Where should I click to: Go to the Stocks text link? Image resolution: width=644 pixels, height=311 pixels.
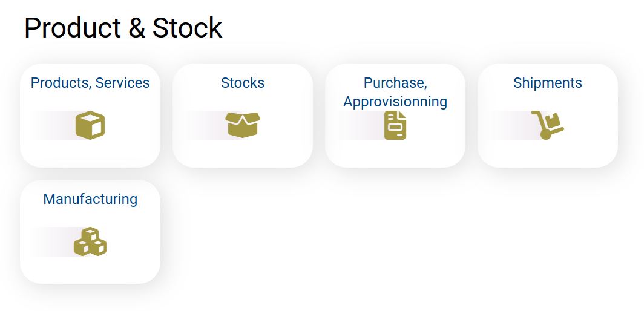pos(243,83)
